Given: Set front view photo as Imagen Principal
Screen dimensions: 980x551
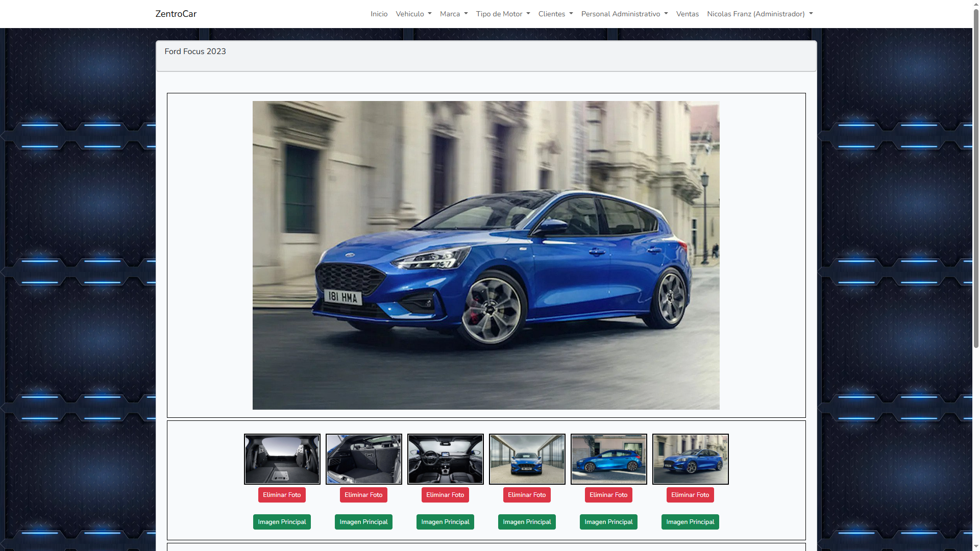Looking at the screenshot, I should tap(527, 522).
